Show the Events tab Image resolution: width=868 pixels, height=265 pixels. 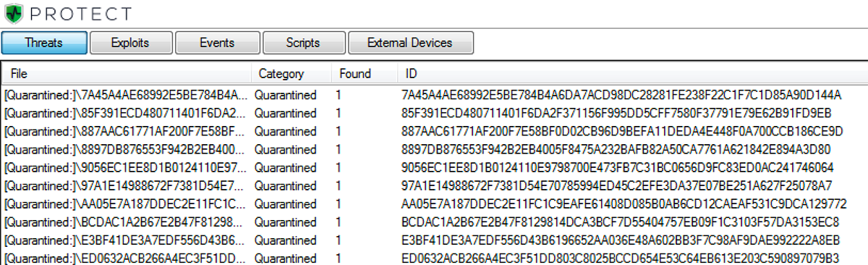pos(217,43)
